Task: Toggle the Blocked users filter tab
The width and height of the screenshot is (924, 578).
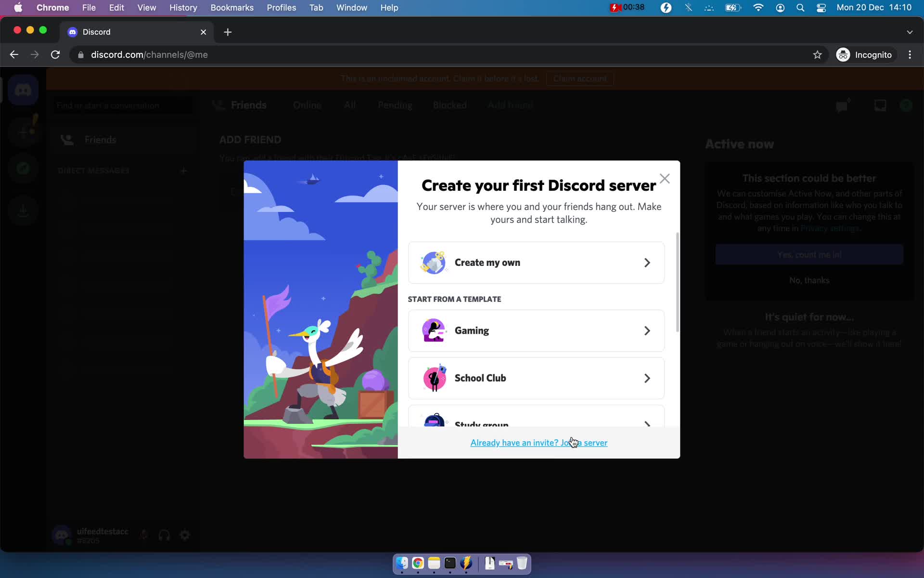Action: 449,105
